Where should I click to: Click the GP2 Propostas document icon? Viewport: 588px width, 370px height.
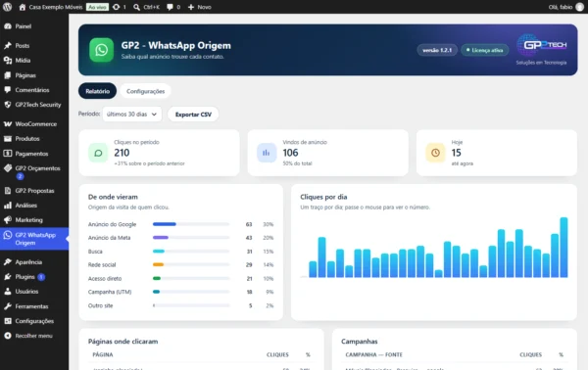point(8,191)
